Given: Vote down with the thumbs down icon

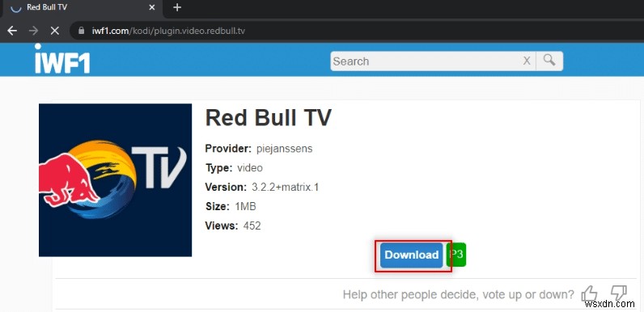Looking at the screenshot, I should [x=619, y=293].
